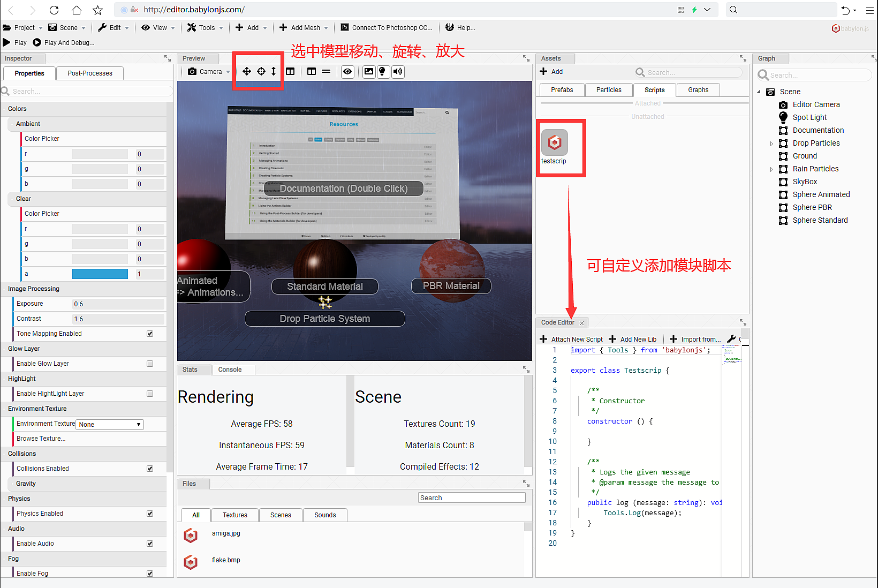Switch to the Particles tab in Assets
878x588 pixels.
pos(609,89)
